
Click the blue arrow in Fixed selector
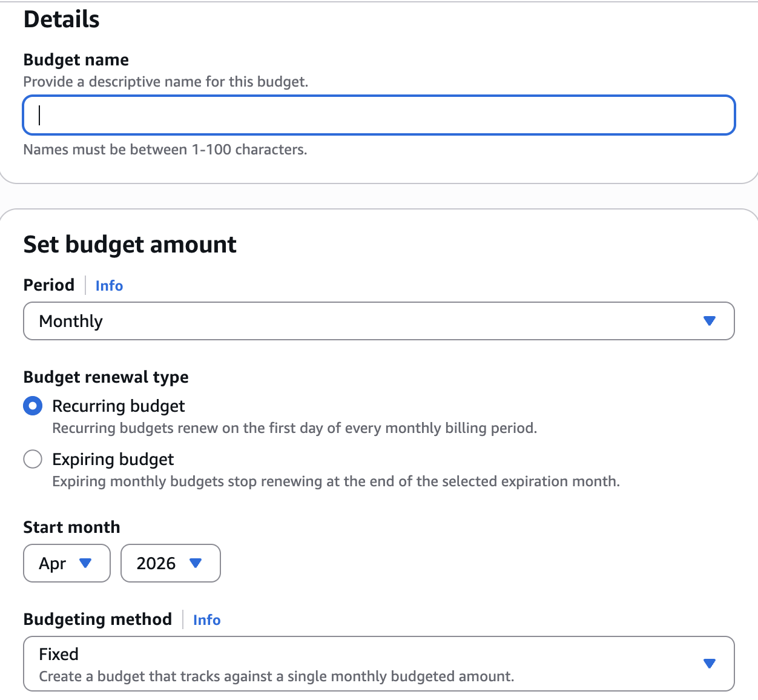click(710, 664)
